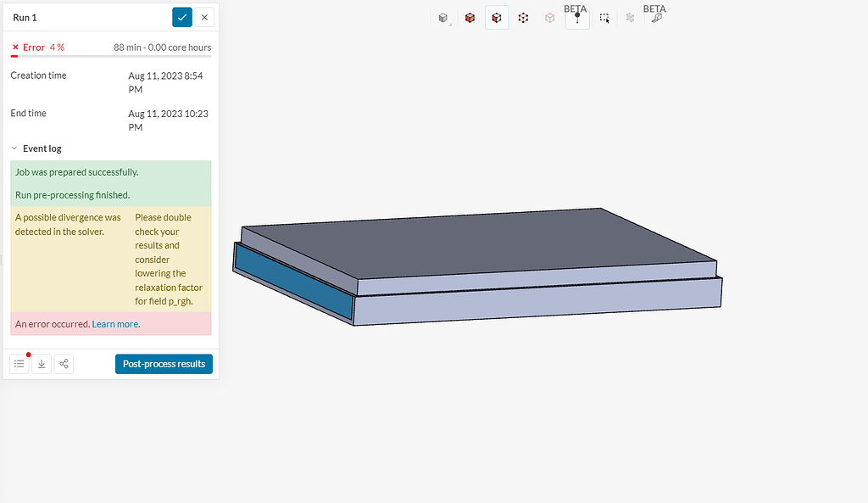
Task: Select the vertex selection mode icon
Action: click(523, 17)
